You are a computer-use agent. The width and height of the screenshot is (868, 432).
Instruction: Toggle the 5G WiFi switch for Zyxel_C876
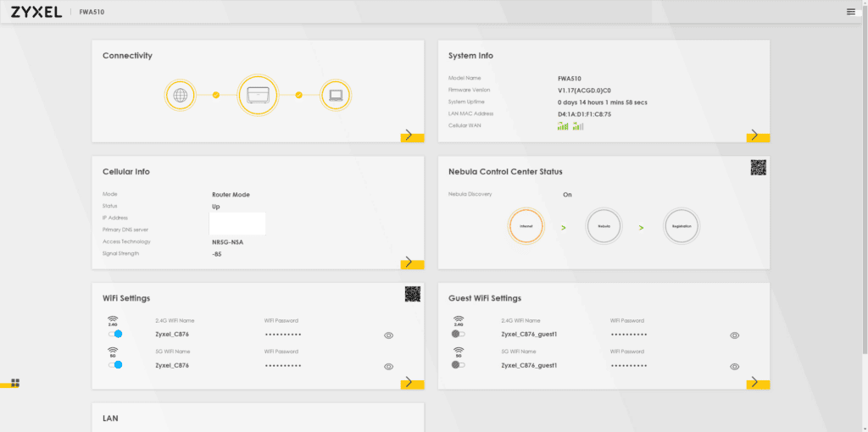[x=115, y=365]
